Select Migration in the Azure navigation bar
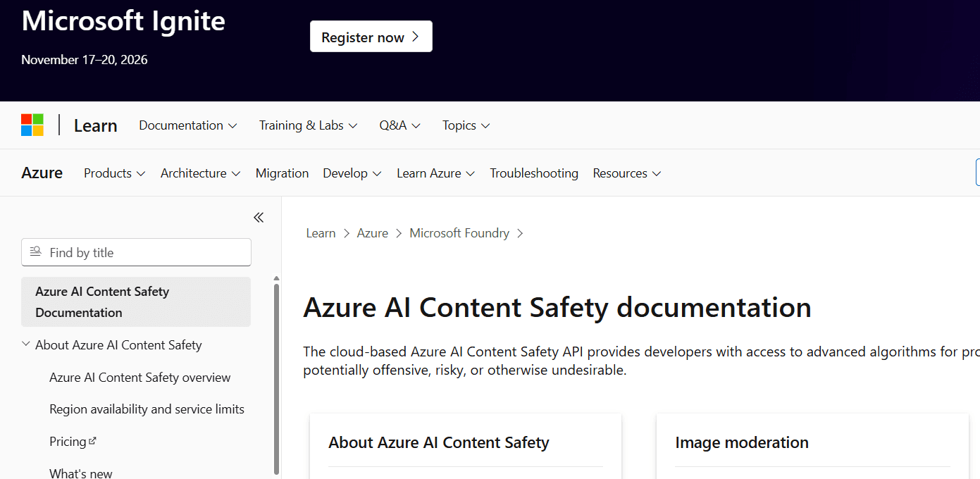980x479 pixels. [283, 173]
